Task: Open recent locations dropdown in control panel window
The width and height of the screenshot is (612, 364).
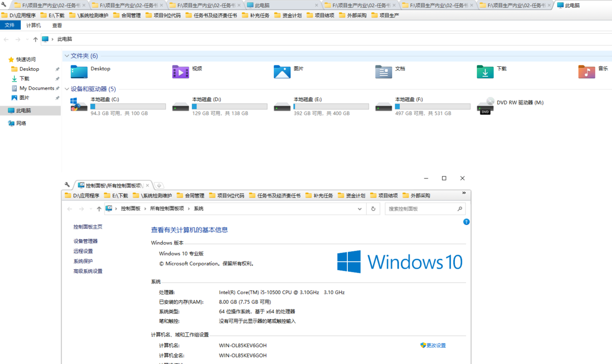Action: point(91,209)
